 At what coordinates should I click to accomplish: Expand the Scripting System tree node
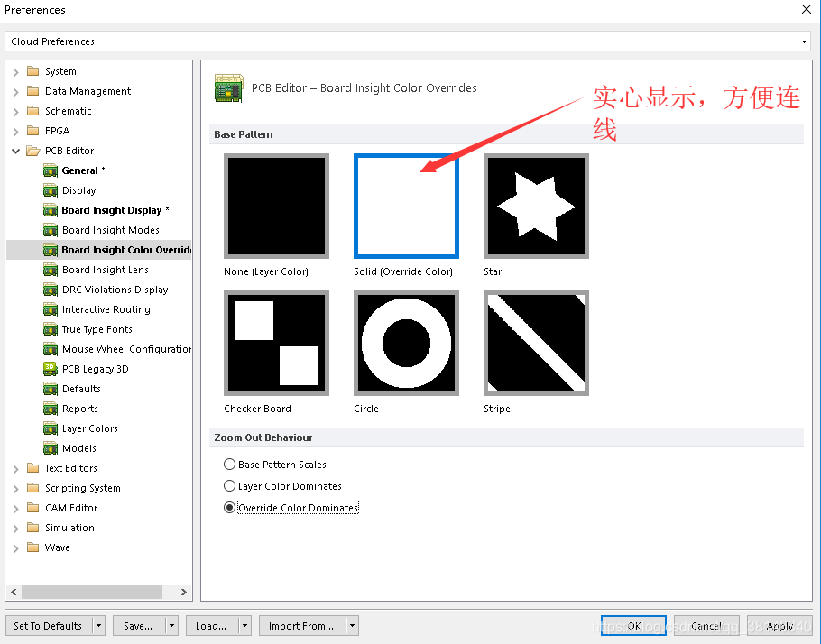pyautogui.click(x=15, y=489)
